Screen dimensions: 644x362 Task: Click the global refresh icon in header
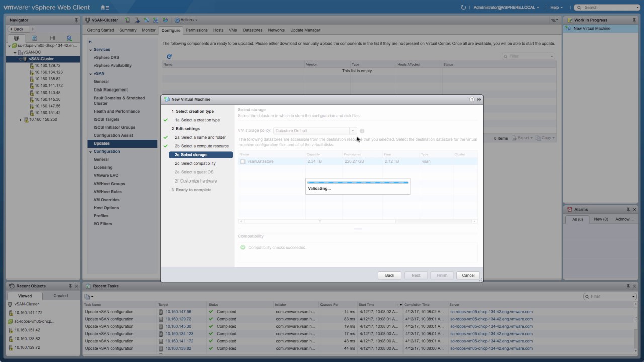click(x=463, y=7)
